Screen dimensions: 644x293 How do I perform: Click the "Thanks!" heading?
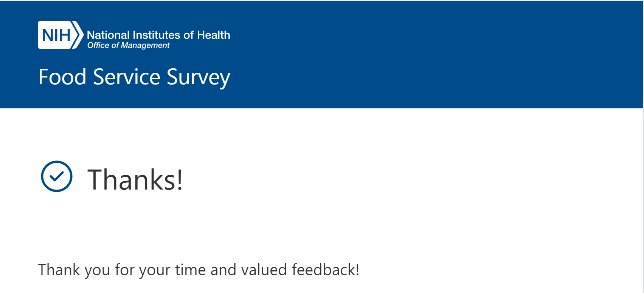(135, 179)
